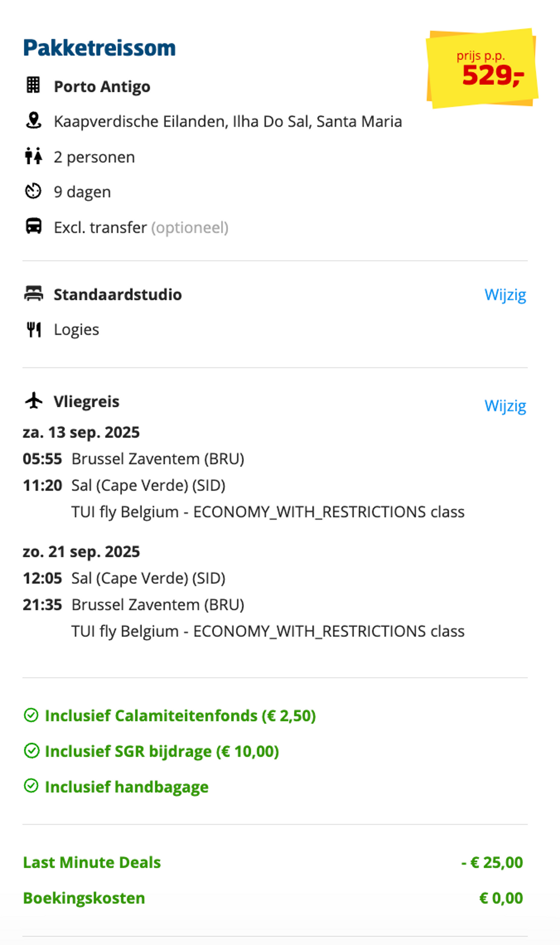560x945 pixels.
Task: Select the Porto Antigo hotel name
Action: pyautogui.click(x=102, y=86)
